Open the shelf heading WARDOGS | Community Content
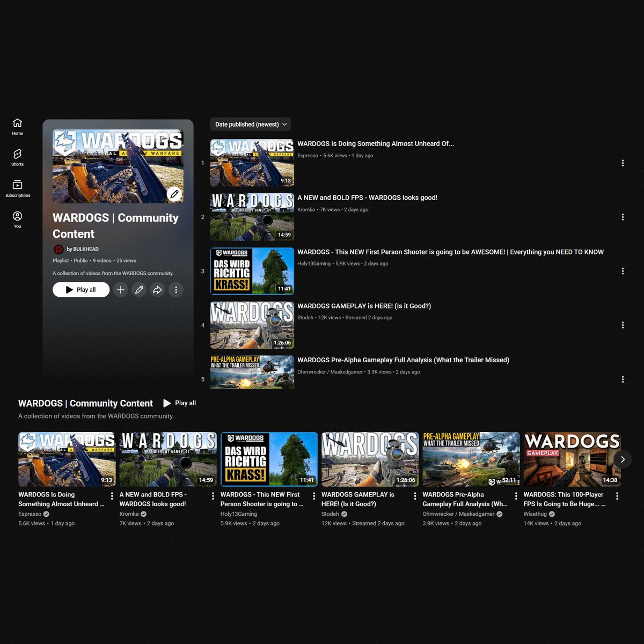Image resolution: width=644 pixels, height=644 pixels. coord(85,404)
